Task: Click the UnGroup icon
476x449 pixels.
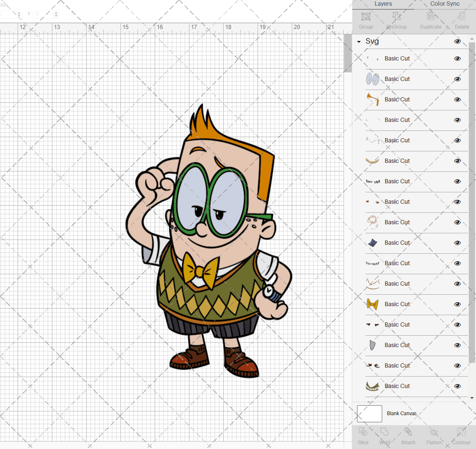Action: (x=396, y=16)
